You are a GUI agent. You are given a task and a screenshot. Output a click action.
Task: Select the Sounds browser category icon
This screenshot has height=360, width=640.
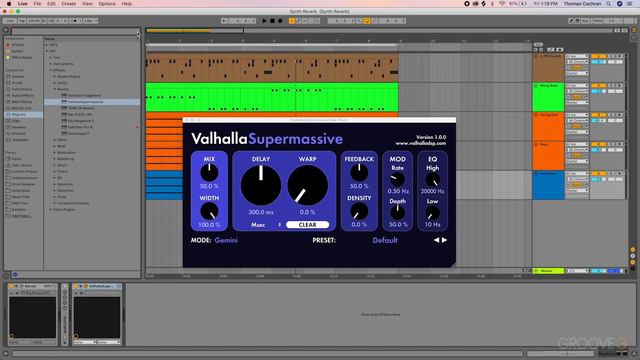8,76
